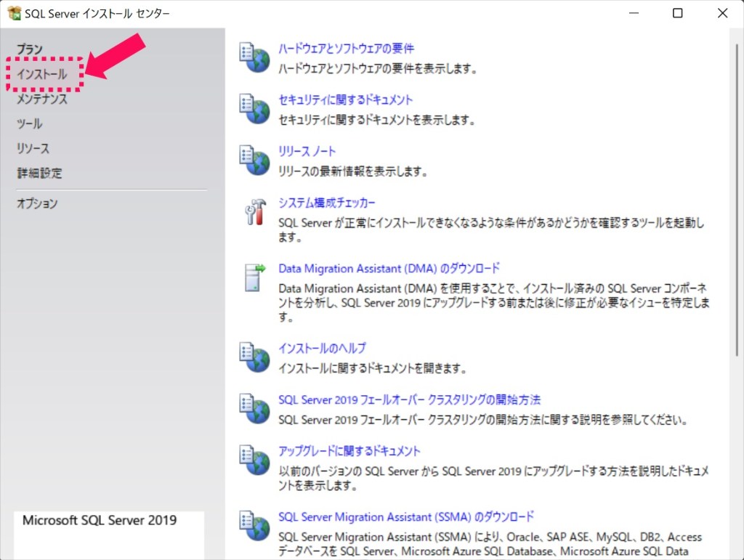Switch to ツール in the left sidebar
The width and height of the screenshot is (744, 560).
point(29,123)
